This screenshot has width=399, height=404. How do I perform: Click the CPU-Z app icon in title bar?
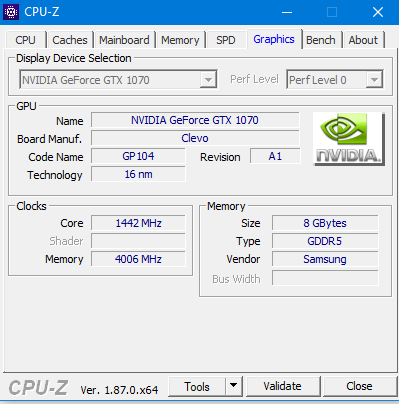coord(11,12)
